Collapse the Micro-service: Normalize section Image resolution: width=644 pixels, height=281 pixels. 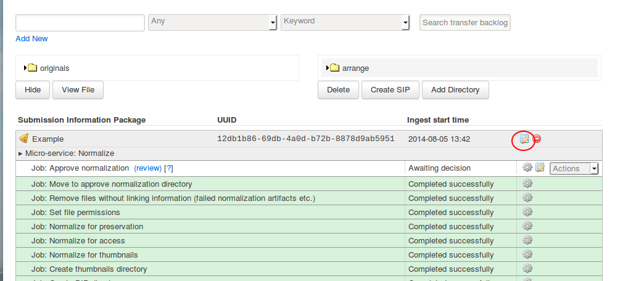pos(20,153)
